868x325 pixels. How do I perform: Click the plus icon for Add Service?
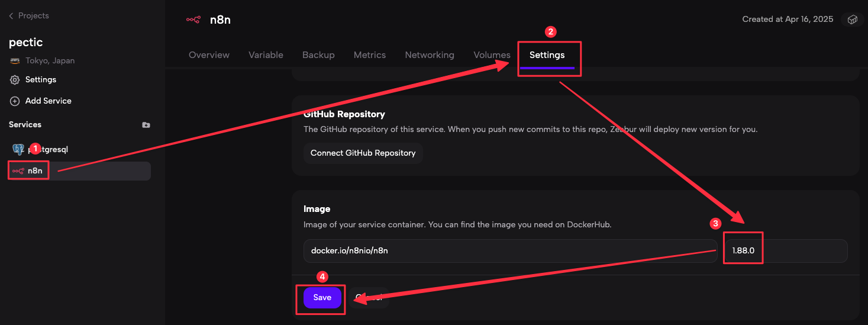click(15, 101)
